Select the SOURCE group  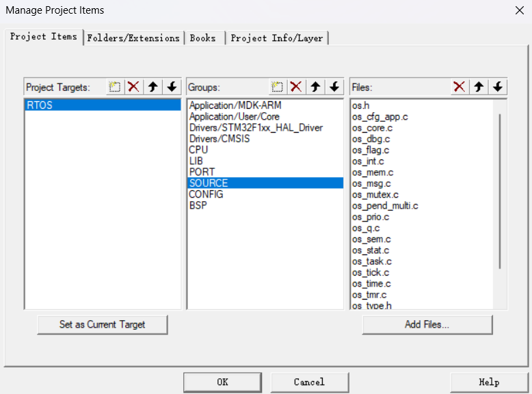(265, 183)
